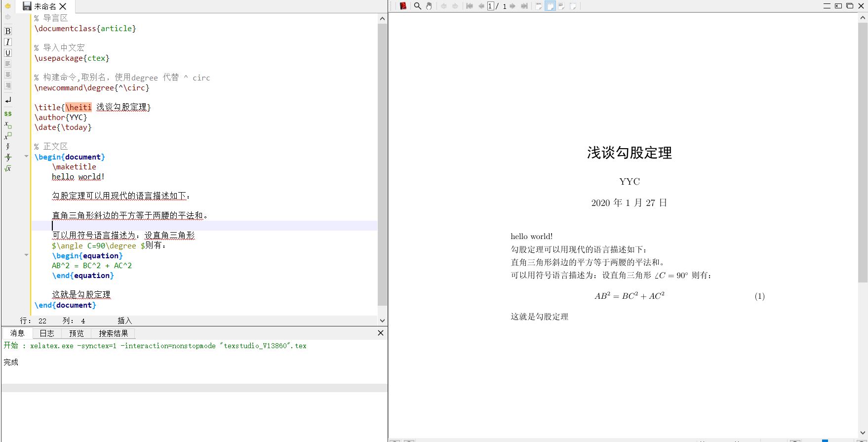Go back with the yellow arrow icon
Viewport: 868px width, 442px height.
[x=7, y=6]
